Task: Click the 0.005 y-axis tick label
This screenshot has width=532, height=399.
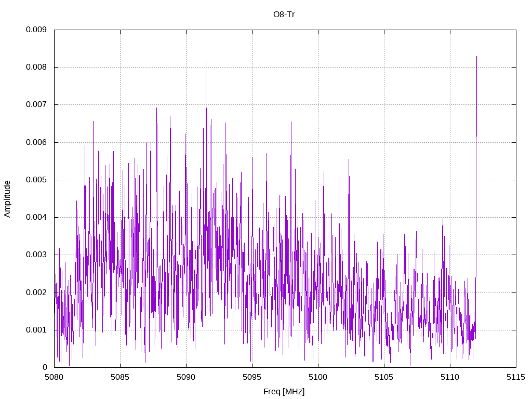Action: click(36, 180)
